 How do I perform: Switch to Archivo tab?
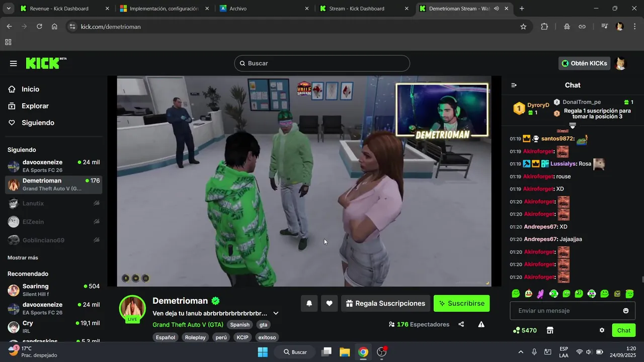pos(265,9)
